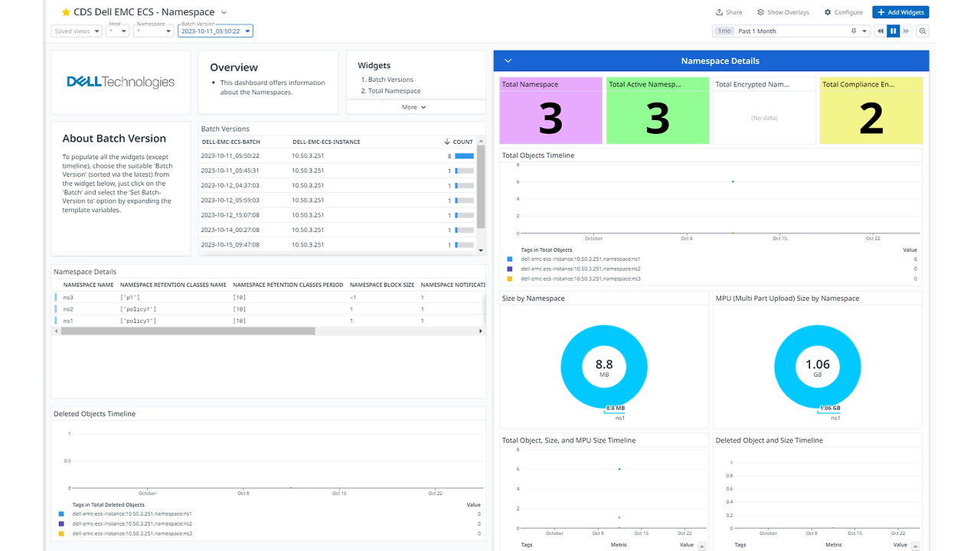Select batch 2023-10-12_15:07:08 row

(x=338, y=215)
